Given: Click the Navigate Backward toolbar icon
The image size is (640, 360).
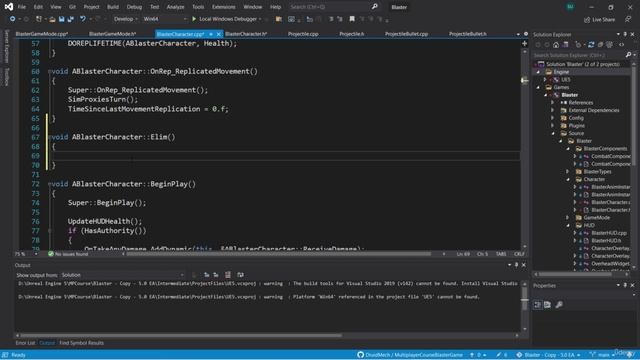Looking at the screenshot, I should tap(13, 19).
